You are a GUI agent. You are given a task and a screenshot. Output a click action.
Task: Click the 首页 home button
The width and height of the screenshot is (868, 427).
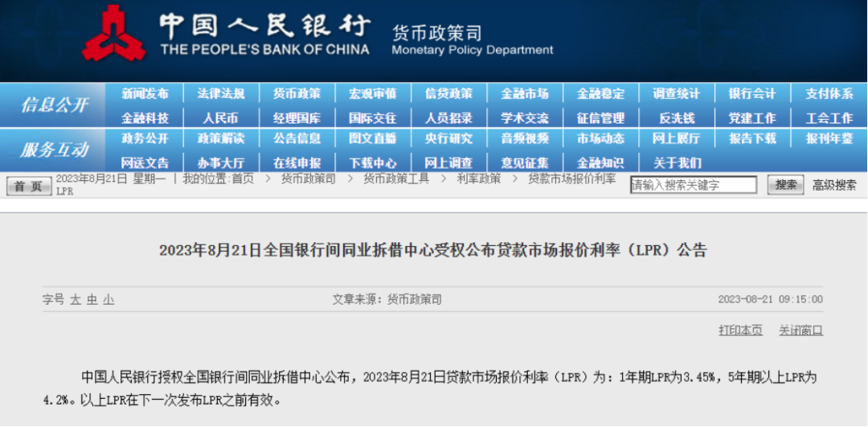[x=30, y=186]
